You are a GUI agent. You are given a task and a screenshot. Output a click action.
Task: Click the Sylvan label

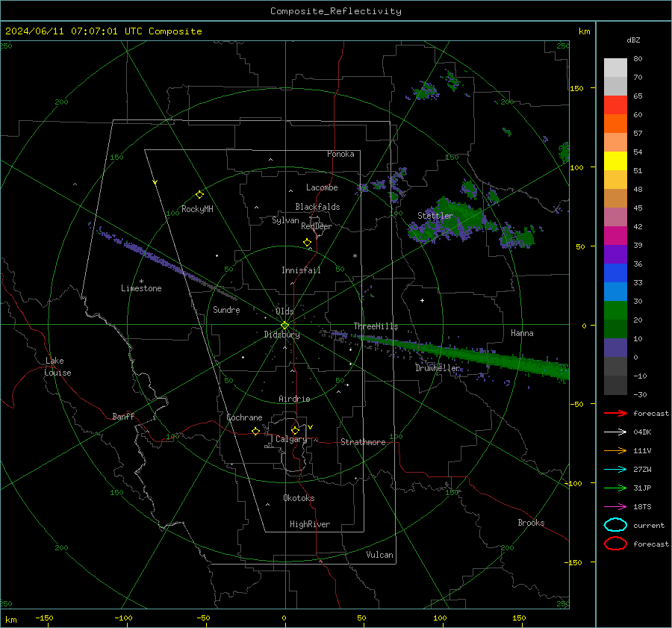(285, 221)
